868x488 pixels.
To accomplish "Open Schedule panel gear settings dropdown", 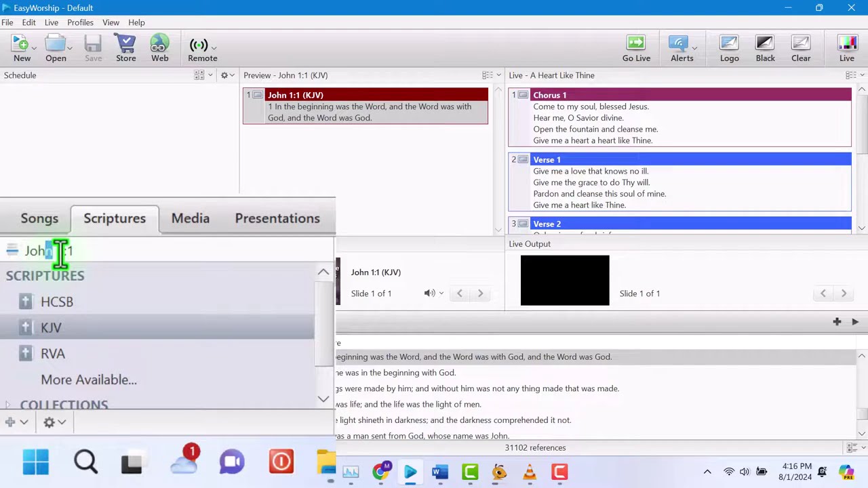I will pos(227,75).
